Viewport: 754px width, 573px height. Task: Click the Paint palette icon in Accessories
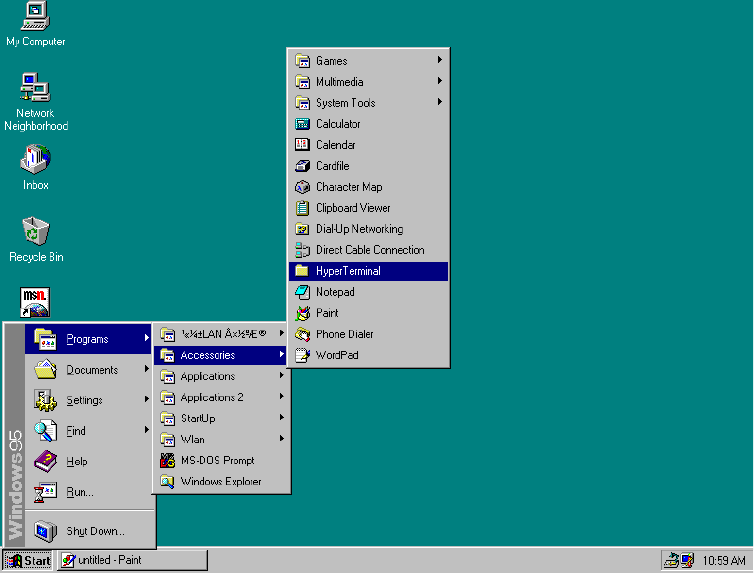coord(302,313)
